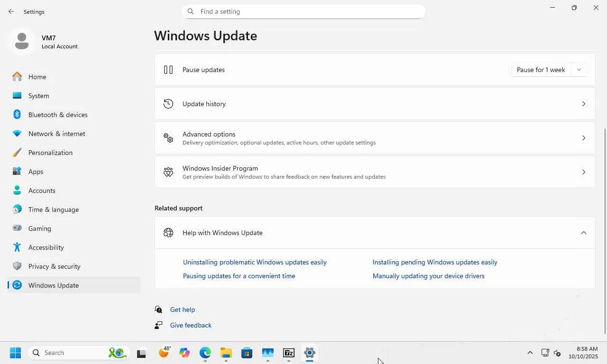Click the Related support heading text

tap(178, 208)
